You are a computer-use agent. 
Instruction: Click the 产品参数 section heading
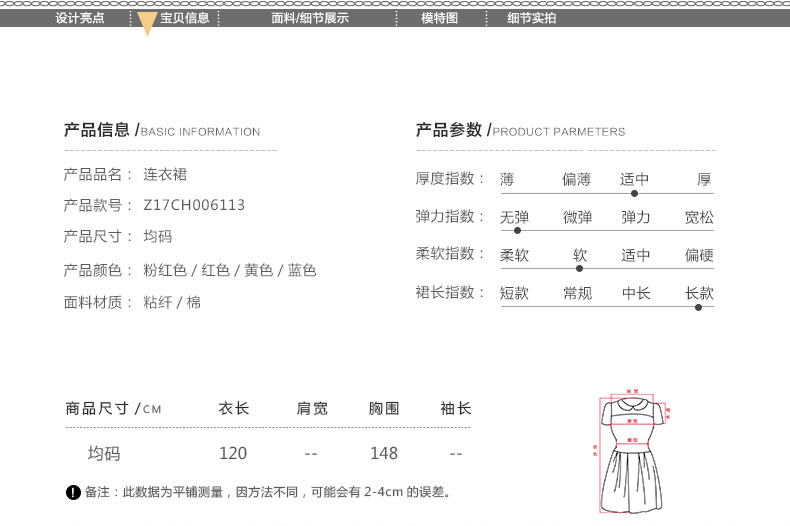tap(448, 130)
